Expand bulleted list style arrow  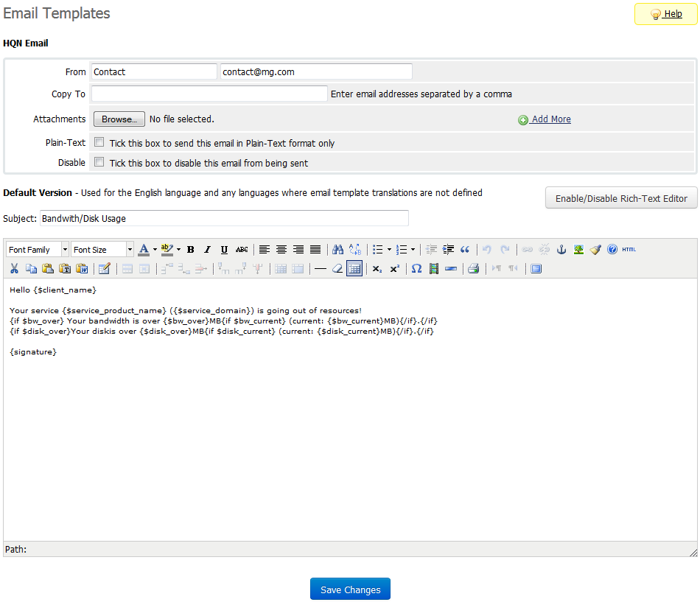(x=389, y=250)
